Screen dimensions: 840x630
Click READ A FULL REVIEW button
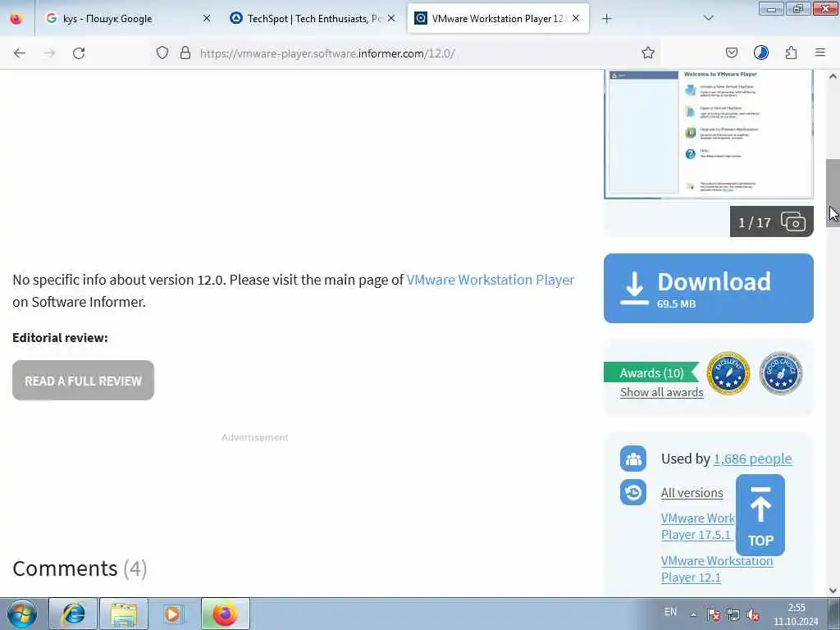coord(83,381)
